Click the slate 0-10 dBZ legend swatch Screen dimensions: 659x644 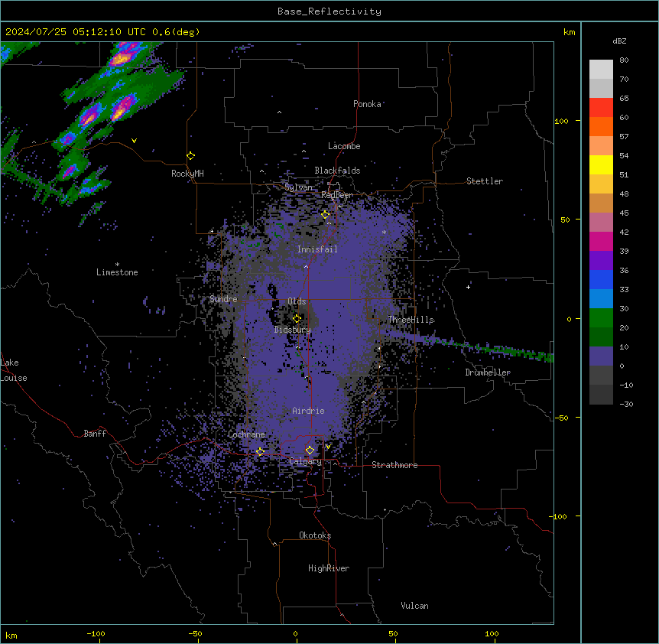click(601, 356)
